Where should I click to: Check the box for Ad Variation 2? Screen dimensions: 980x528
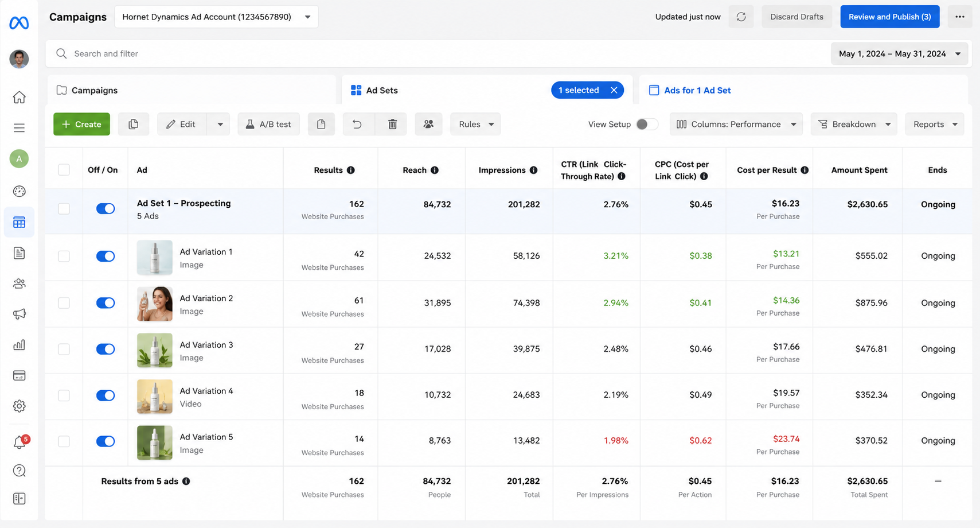[x=64, y=302]
